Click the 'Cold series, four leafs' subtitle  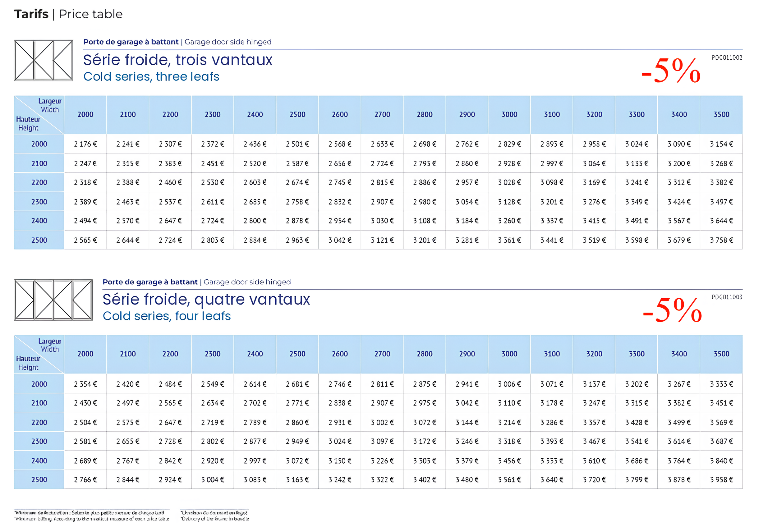pyautogui.click(x=167, y=316)
